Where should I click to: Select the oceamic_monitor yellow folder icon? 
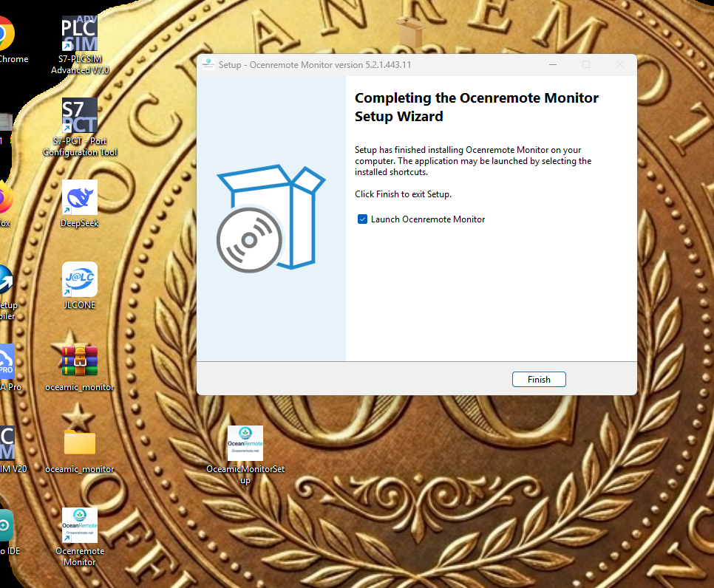(x=80, y=450)
